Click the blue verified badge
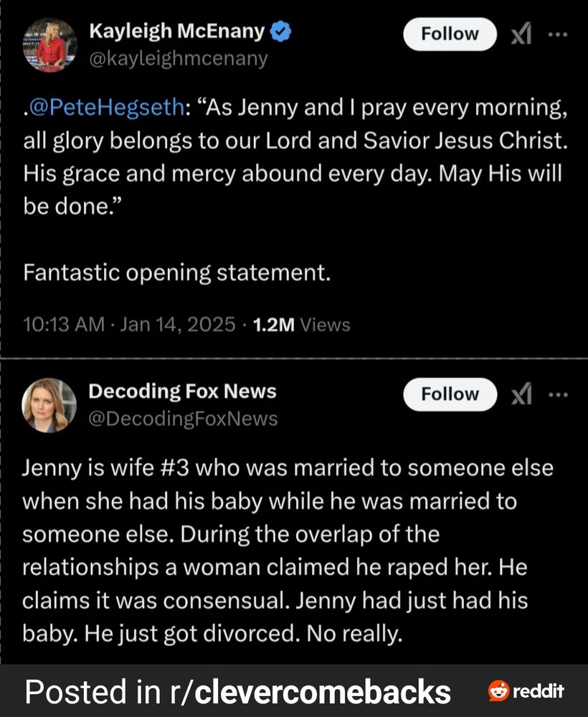The width and height of the screenshot is (588, 717). coord(281,31)
